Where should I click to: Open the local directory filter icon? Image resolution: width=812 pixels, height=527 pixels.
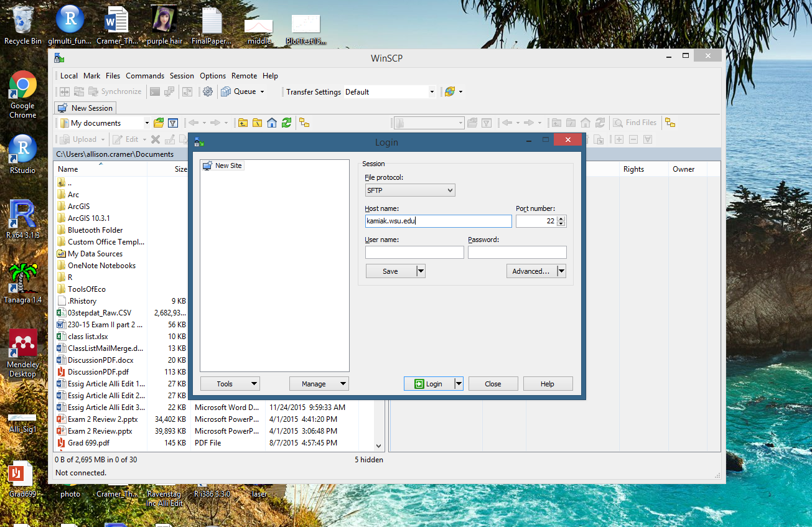click(x=173, y=123)
